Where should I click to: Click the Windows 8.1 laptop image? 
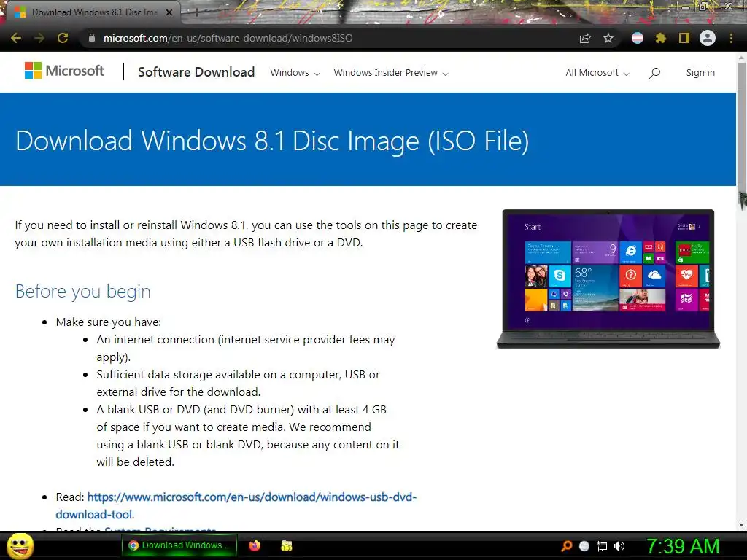(x=608, y=279)
